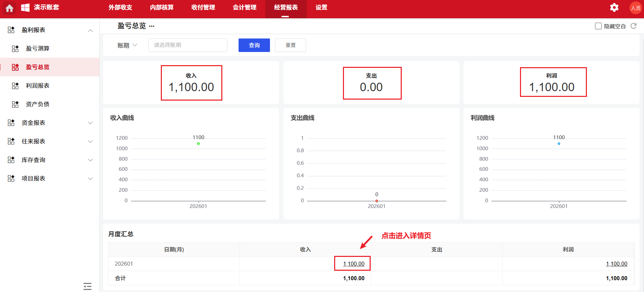Click the icon beside 资产负债
This screenshot has height=292, width=644.
coord(15,104)
